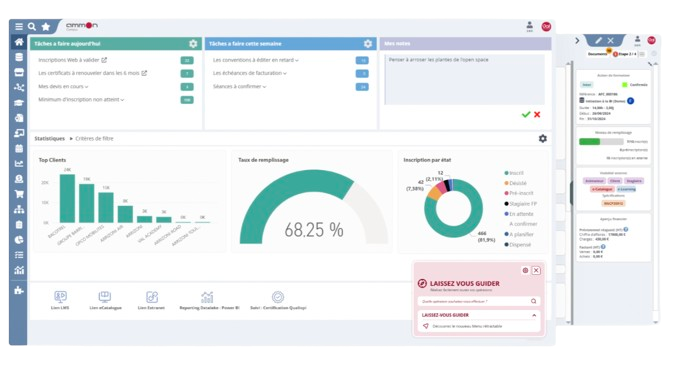Open favorites with the star icon
The height and width of the screenshot is (371, 673).
coord(45,27)
